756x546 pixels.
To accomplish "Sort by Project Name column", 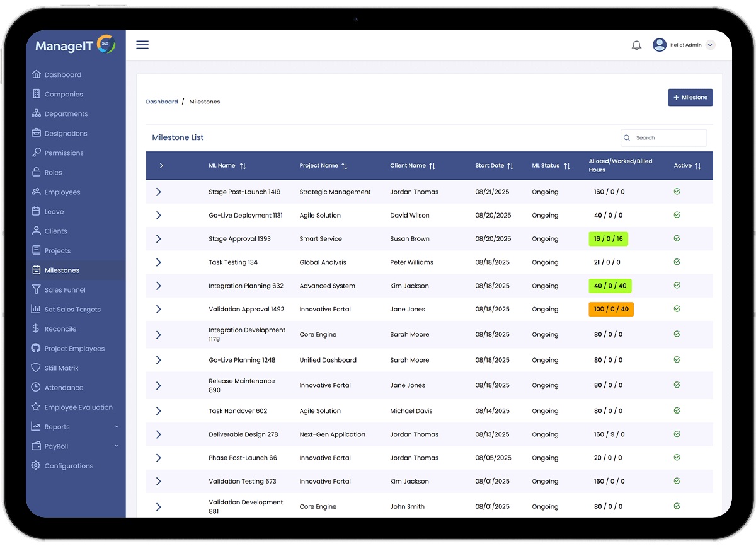I will pos(345,166).
